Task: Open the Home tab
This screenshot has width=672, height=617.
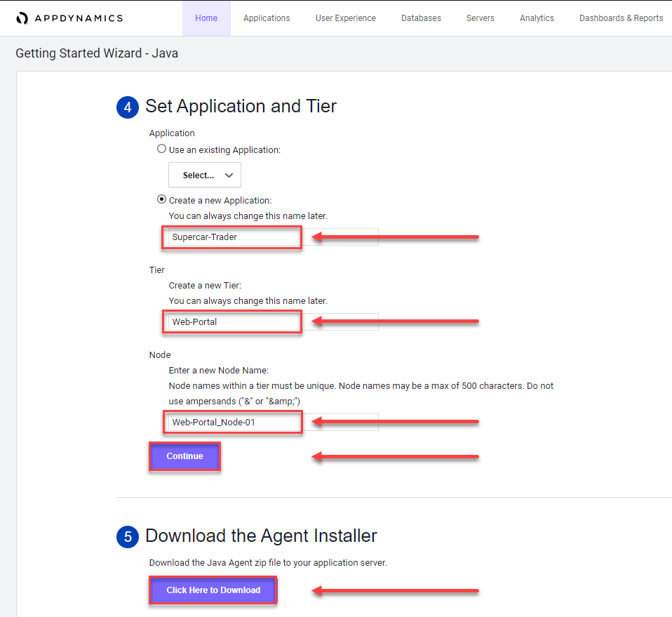Action: (x=206, y=18)
